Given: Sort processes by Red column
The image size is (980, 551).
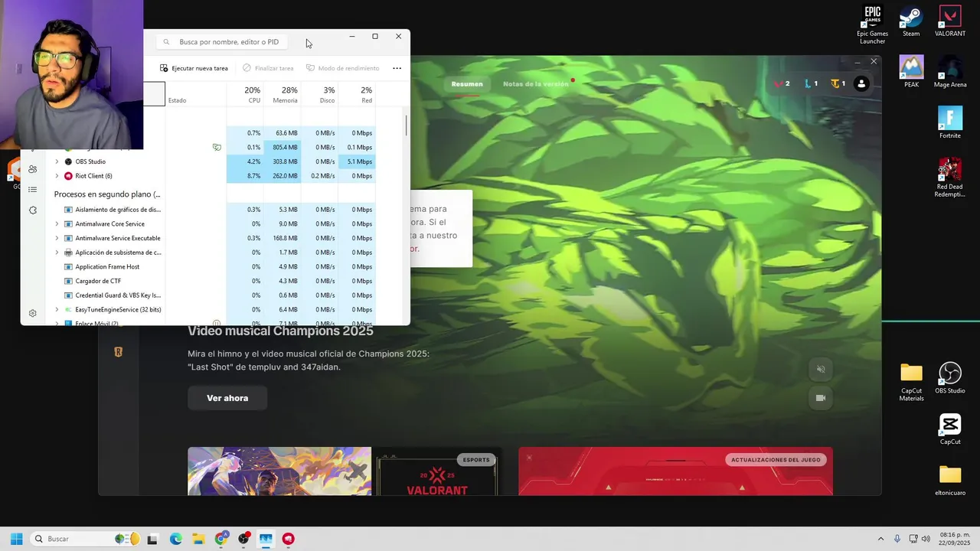Looking at the screenshot, I should pos(357,94).
